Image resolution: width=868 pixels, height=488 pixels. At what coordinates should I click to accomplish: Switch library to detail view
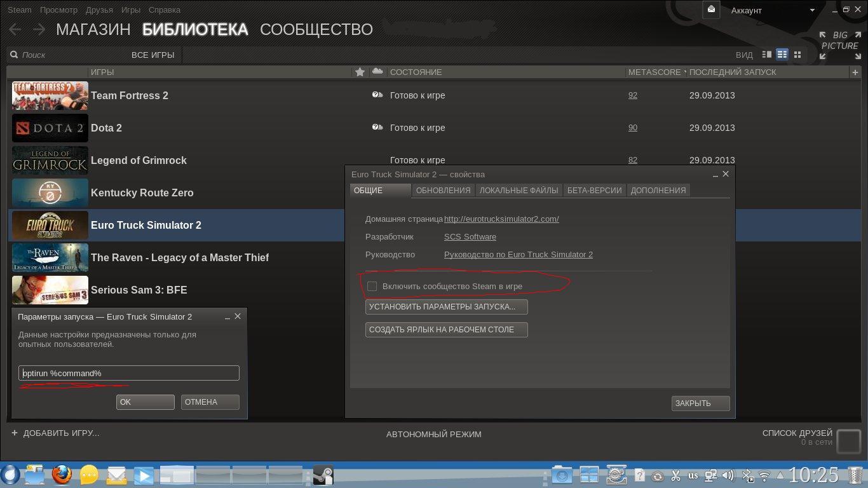767,55
